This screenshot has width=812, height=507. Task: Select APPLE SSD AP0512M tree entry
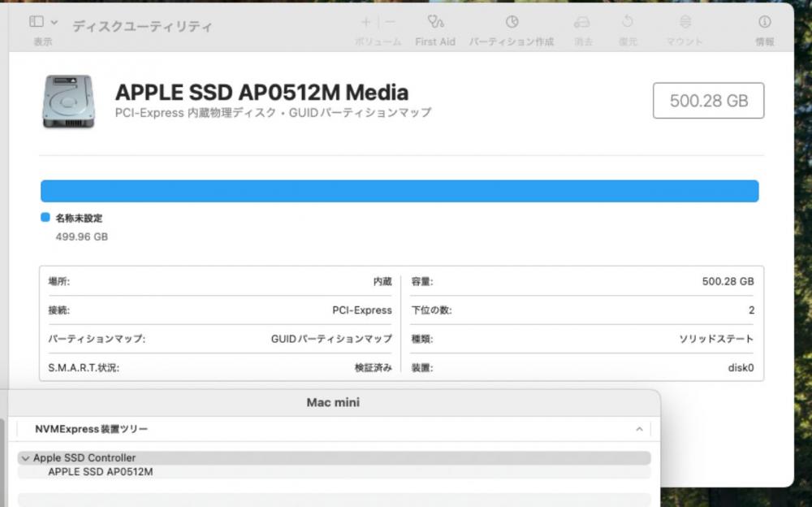pyautogui.click(x=101, y=472)
